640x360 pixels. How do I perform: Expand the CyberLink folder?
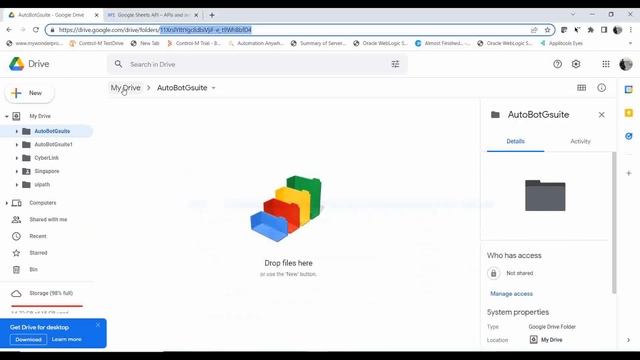click(x=16, y=158)
